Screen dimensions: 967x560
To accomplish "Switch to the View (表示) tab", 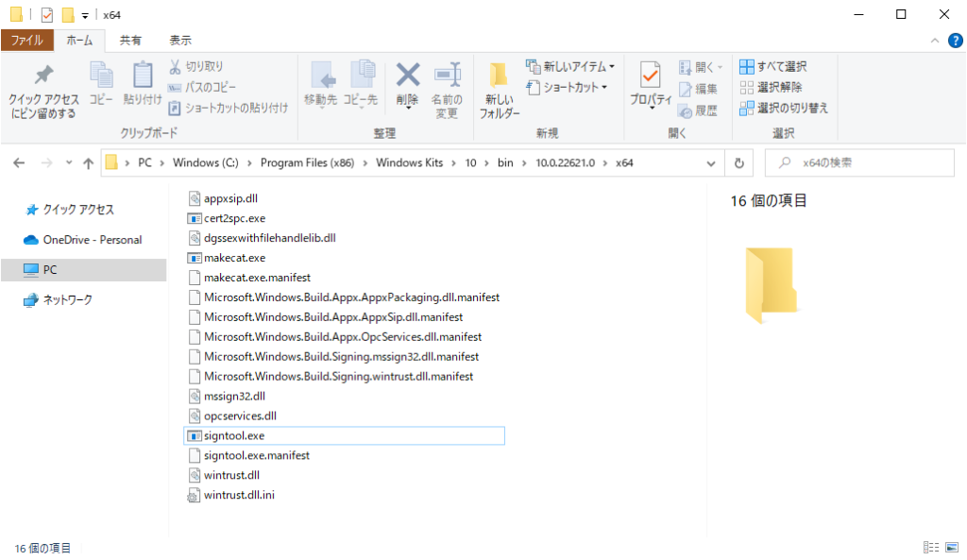I will click(180, 41).
